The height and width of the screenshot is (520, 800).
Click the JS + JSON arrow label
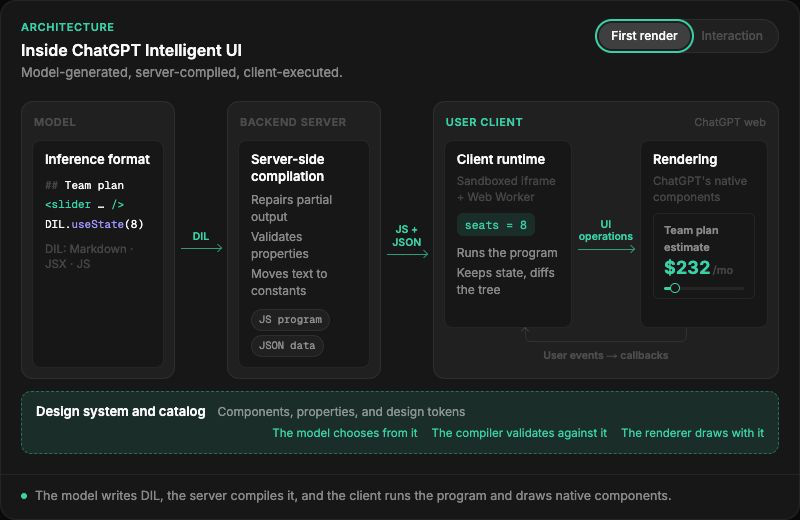(x=407, y=236)
